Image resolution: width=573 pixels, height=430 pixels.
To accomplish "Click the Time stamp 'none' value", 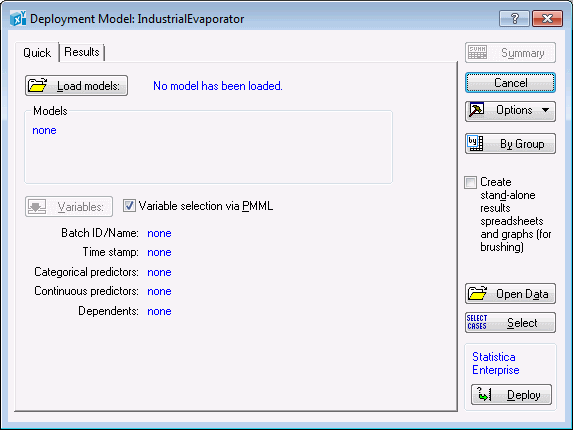I will click(x=159, y=252).
